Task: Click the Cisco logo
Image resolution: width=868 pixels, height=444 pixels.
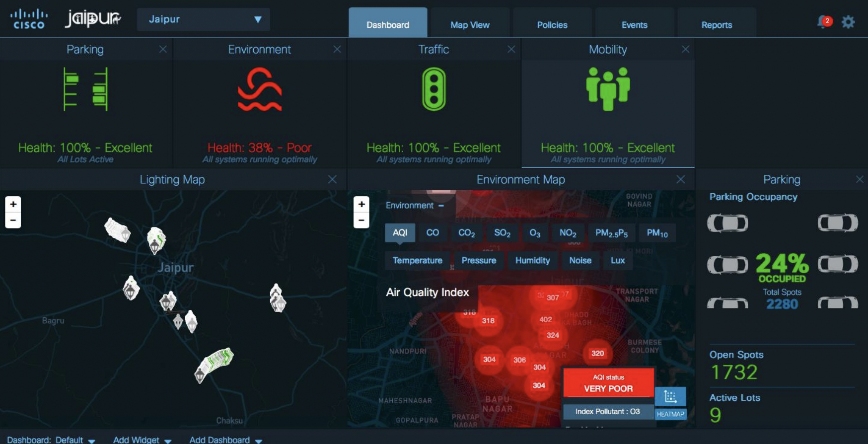Action: pos(29,19)
